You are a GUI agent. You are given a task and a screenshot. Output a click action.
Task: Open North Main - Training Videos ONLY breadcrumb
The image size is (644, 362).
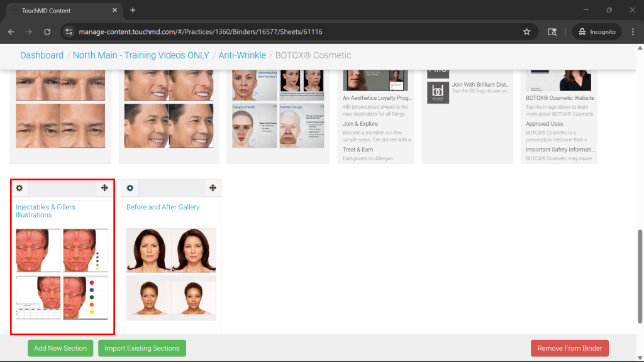(141, 55)
